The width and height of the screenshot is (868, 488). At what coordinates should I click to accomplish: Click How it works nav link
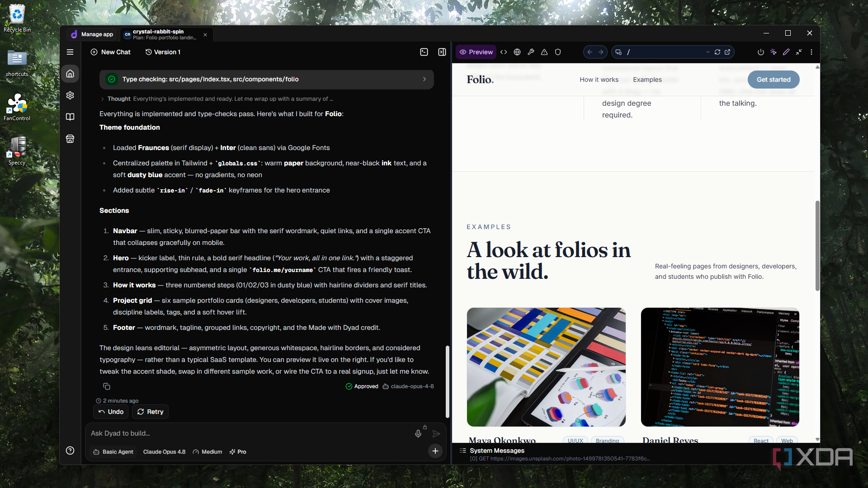(599, 80)
